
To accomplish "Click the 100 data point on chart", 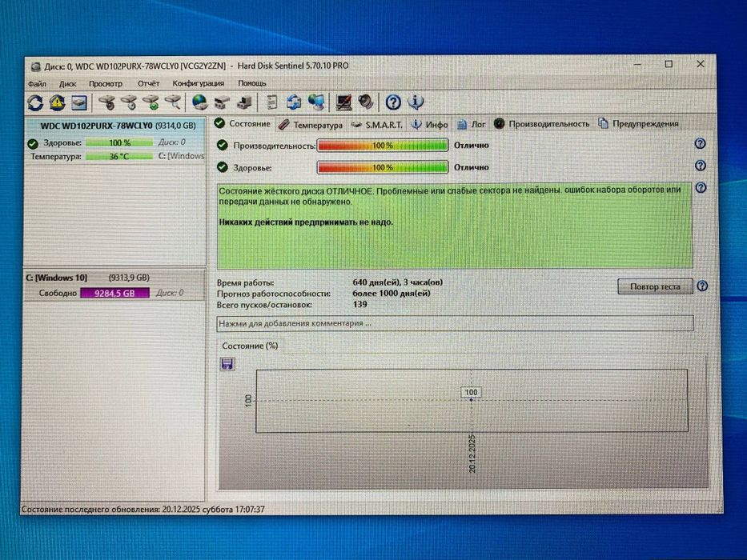I will (471, 399).
